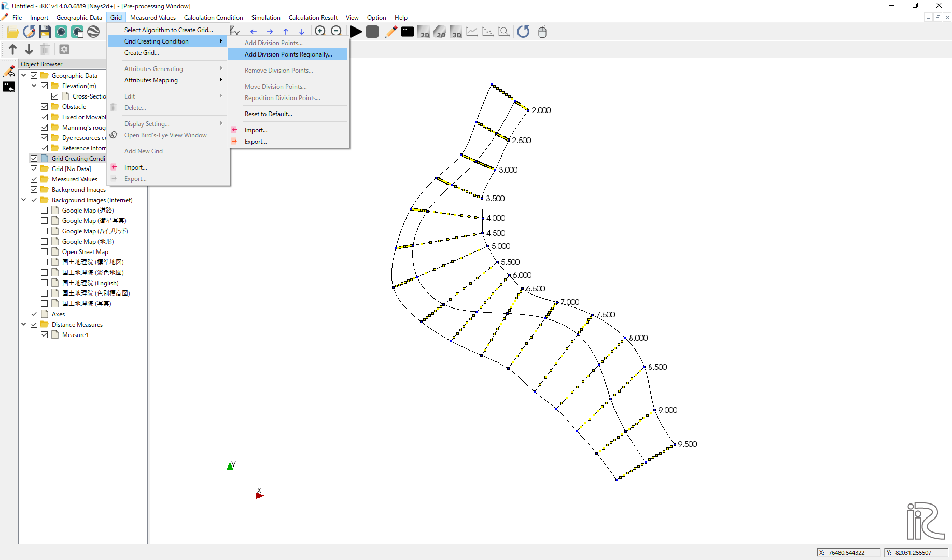Open the Pre-processing window pencil icon
The width and height of the screenshot is (952, 560).
(391, 32)
